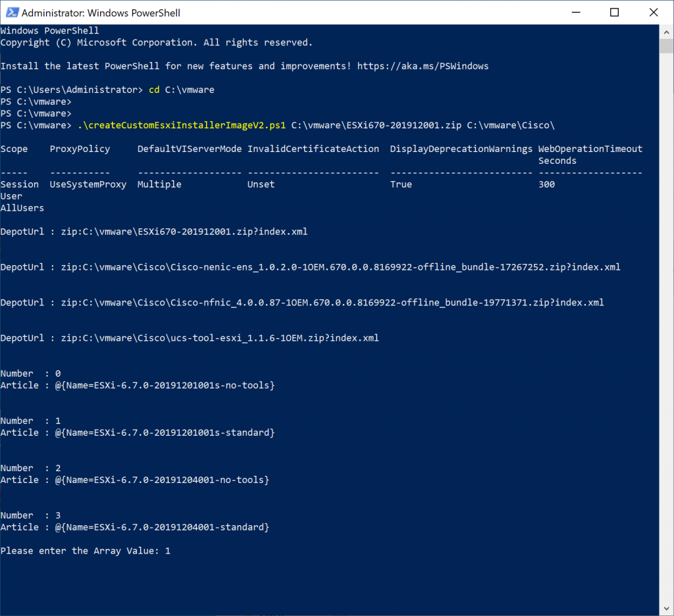This screenshot has height=616, width=674.
Task: Click the 'Session' scope row
Action: (20, 184)
